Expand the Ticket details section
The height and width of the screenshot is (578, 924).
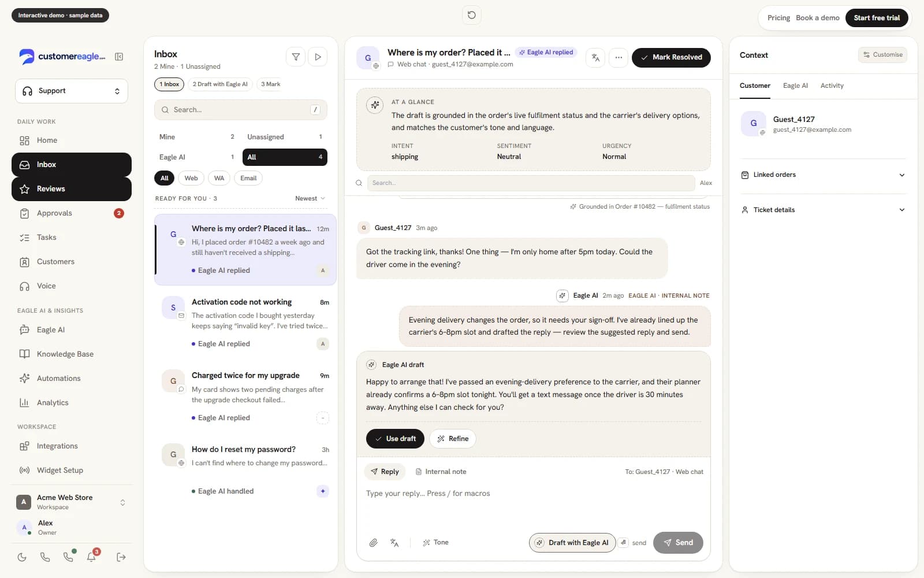point(823,210)
